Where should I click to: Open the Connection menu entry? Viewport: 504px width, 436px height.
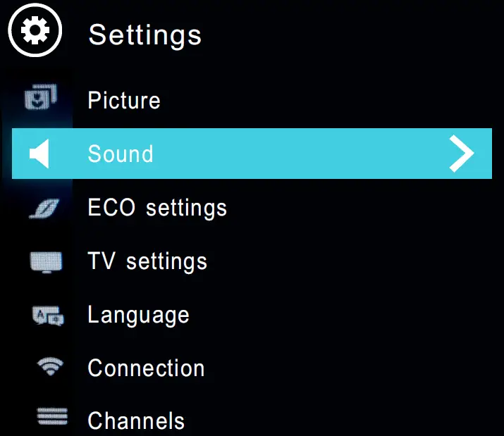point(146,368)
